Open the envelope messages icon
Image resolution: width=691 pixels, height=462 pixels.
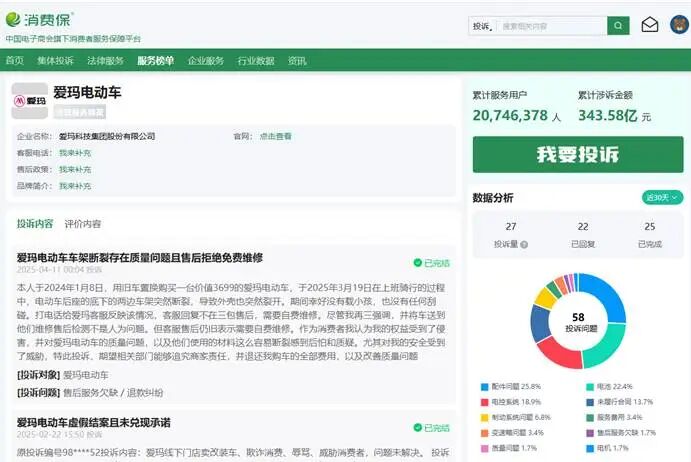650,25
